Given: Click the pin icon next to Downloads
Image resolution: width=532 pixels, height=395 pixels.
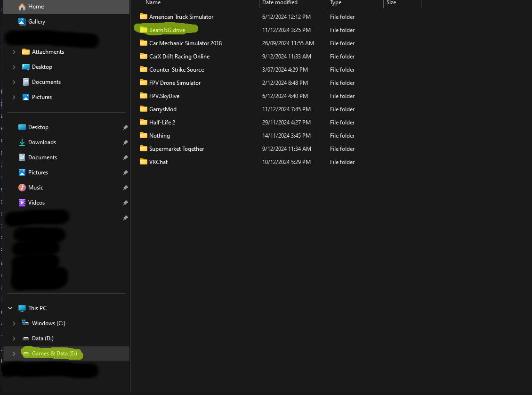Looking at the screenshot, I should (x=126, y=142).
